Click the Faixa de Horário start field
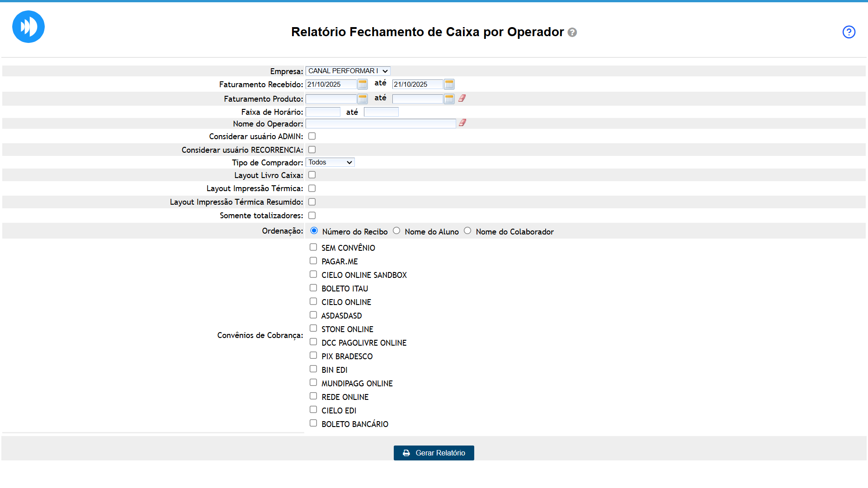The width and height of the screenshot is (868, 488). [x=323, y=112]
